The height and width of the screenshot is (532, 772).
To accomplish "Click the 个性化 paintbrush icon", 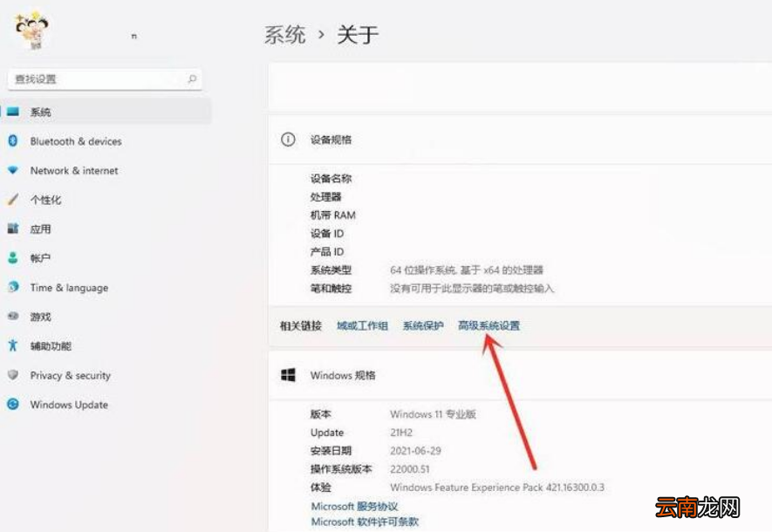I will [x=13, y=200].
